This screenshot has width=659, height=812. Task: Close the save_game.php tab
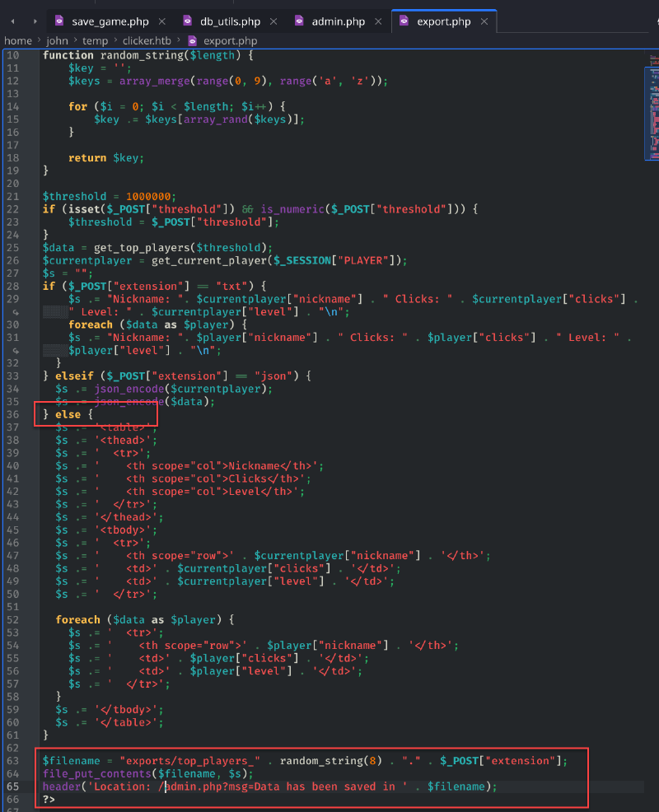(162, 21)
